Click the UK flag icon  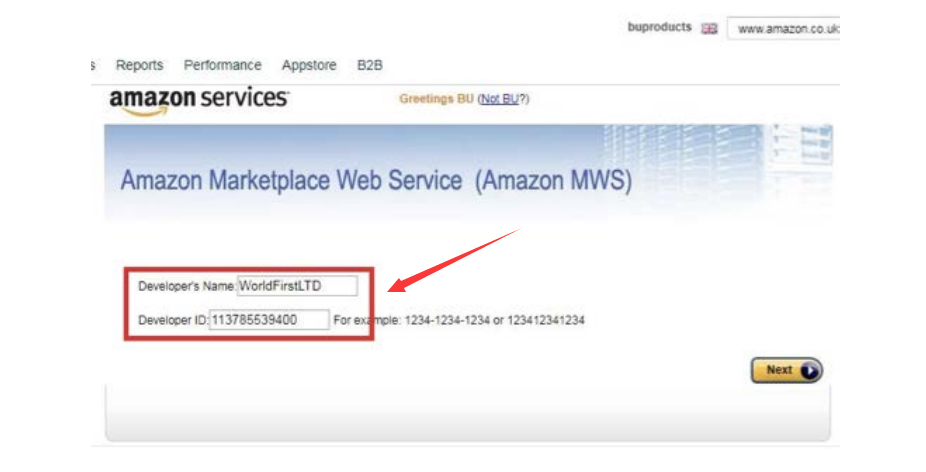[x=709, y=29]
